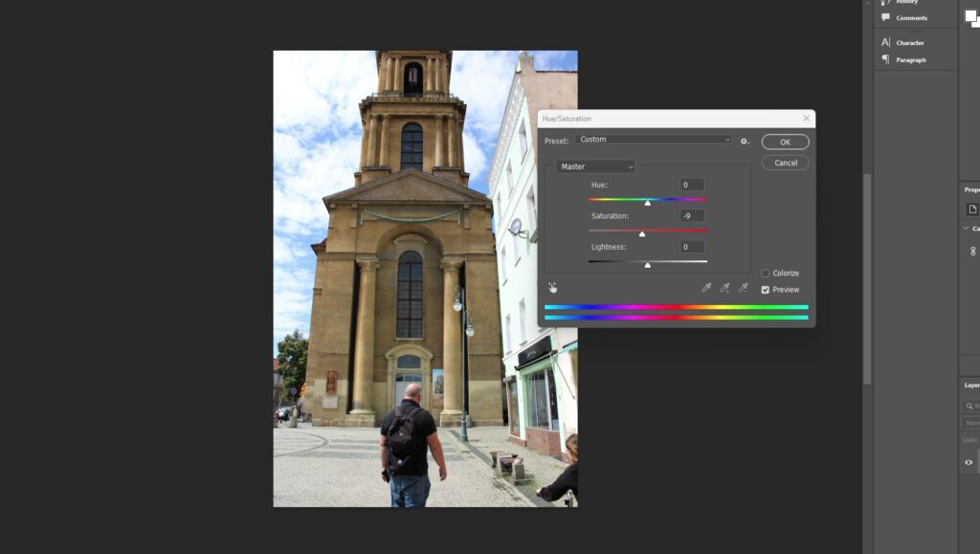Open the Character panel icon
The height and width of the screenshot is (554, 980).
(x=885, y=42)
